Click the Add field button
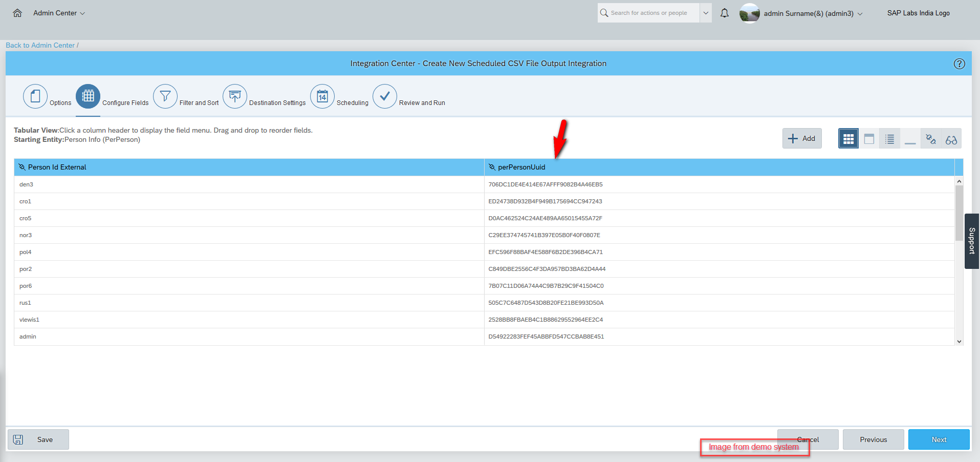Screen dimensions: 980x462 [802, 138]
